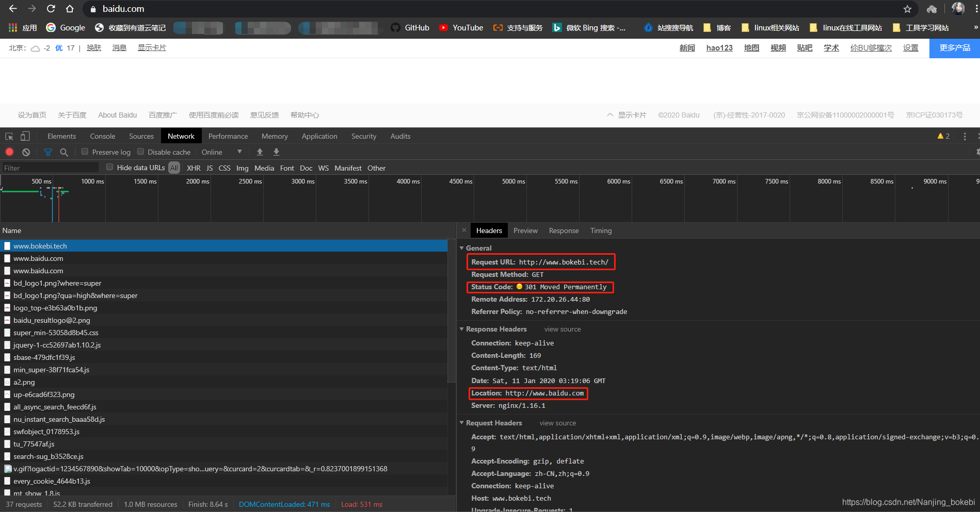The width and height of the screenshot is (980, 512).
Task: Open the Preview tab of the request
Action: tap(525, 230)
